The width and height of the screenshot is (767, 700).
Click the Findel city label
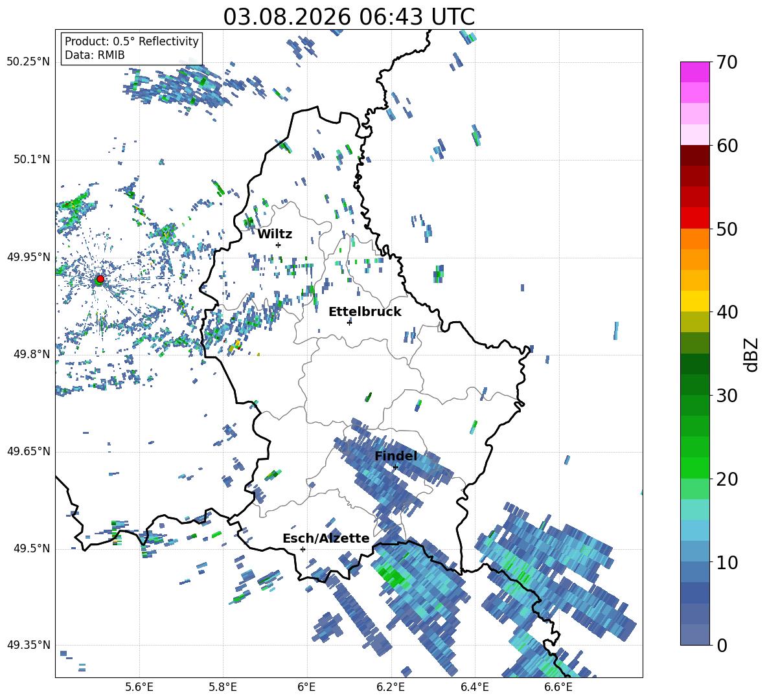(396, 456)
